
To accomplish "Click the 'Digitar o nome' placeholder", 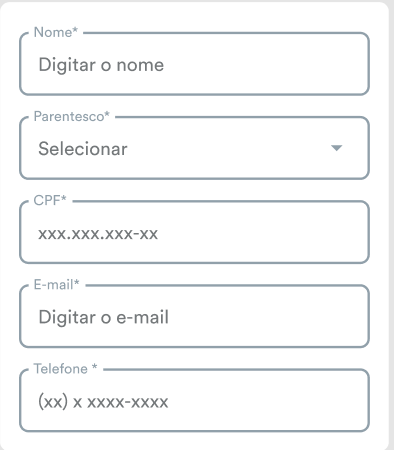I will 101,65.
